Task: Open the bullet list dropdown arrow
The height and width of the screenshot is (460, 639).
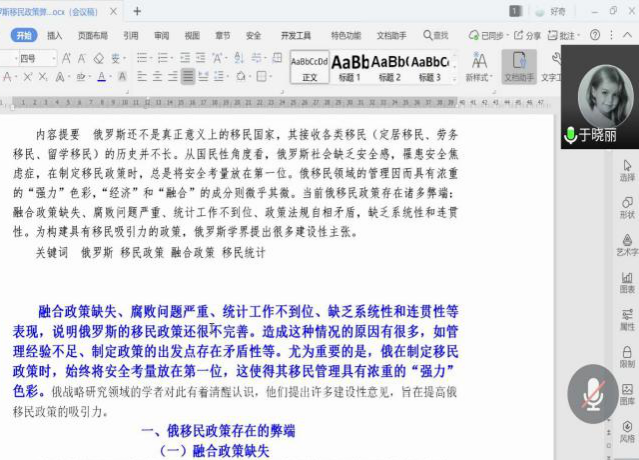Action: coord(151,58)
